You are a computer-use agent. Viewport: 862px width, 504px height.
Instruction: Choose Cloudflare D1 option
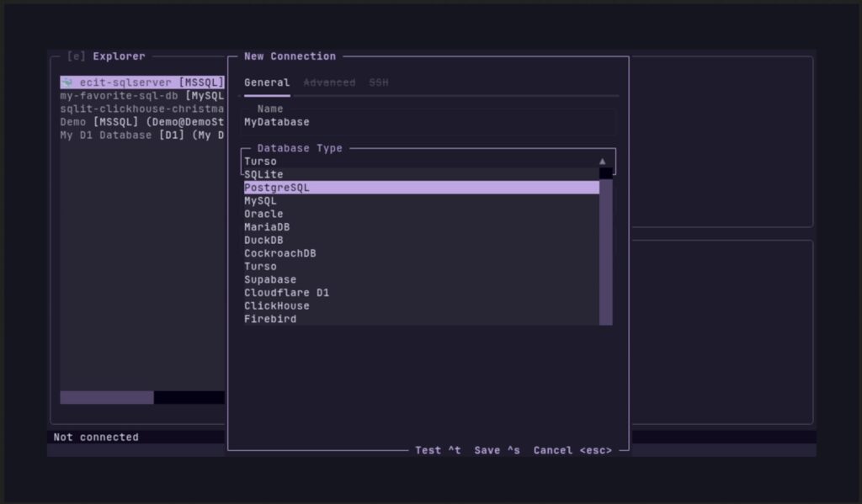pos(286,293)
